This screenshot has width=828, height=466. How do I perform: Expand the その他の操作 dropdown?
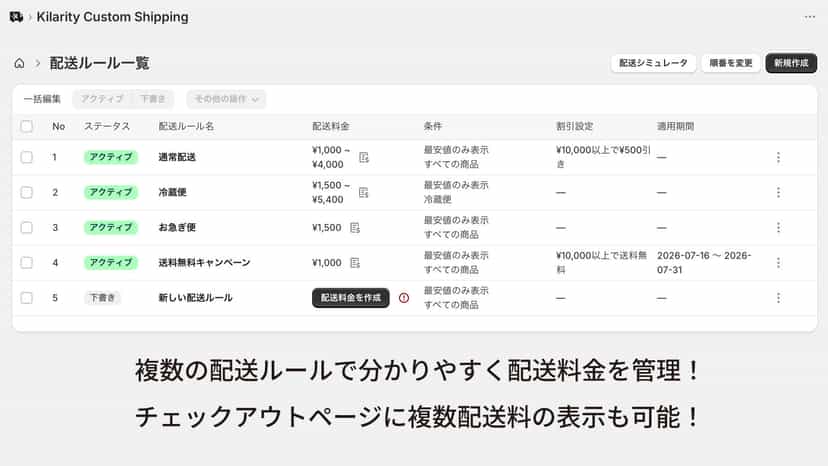[226, 99]
